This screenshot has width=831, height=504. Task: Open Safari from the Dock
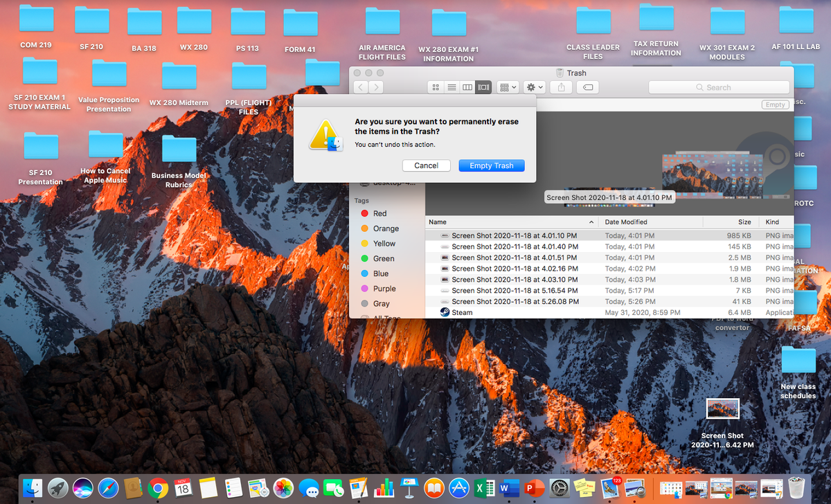coord(109,488)
